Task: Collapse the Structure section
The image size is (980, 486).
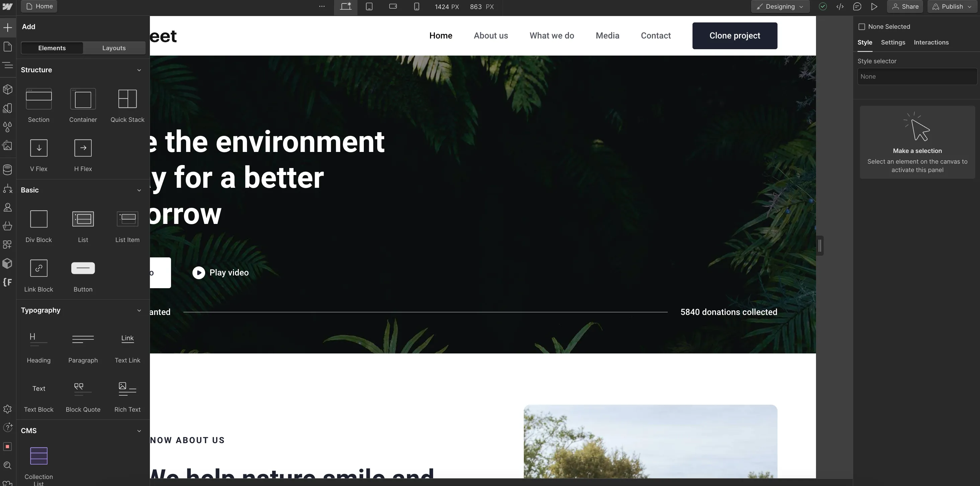Action: (139, 70)
